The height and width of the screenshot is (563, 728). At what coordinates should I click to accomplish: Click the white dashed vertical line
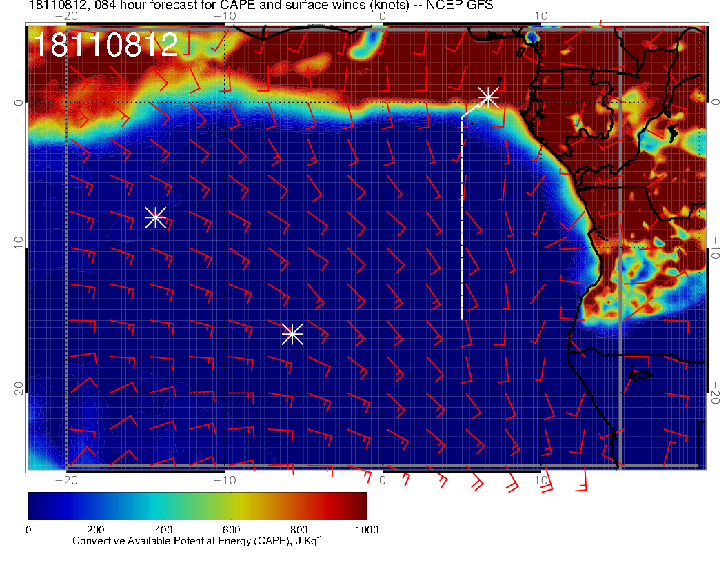(x=462, y=221)
